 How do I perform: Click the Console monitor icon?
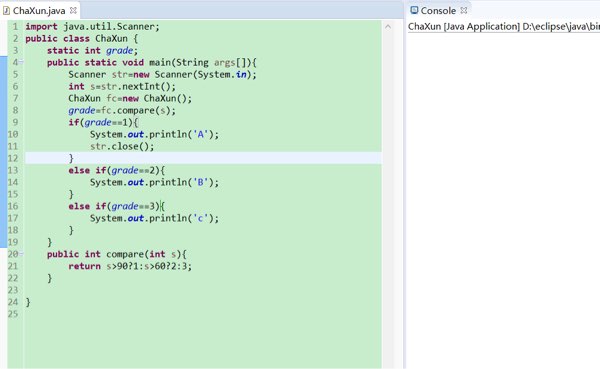[x=414, y=10]
